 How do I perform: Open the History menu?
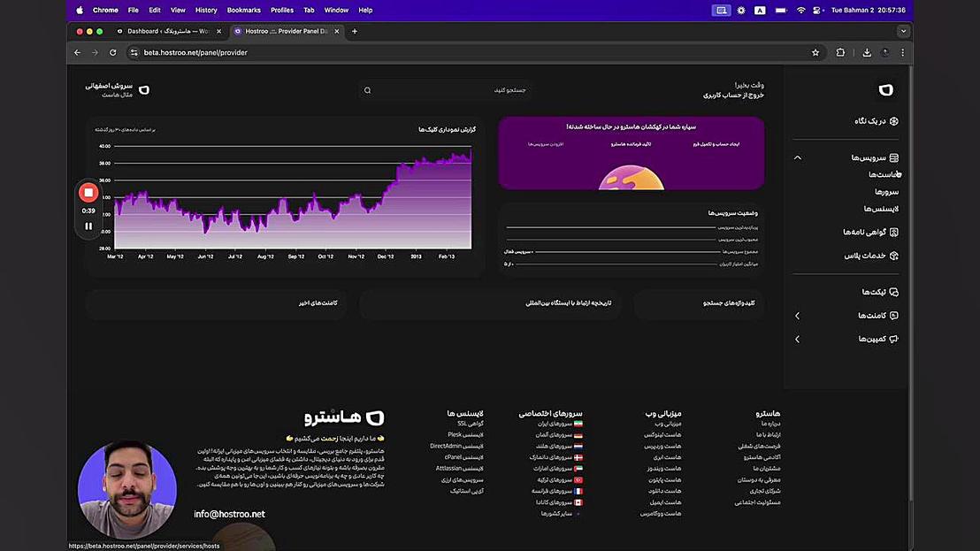click(205, 10)
